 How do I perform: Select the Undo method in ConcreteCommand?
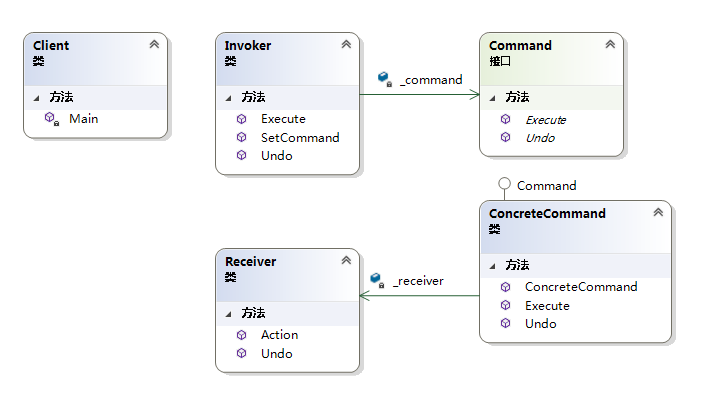coord(541,324)
